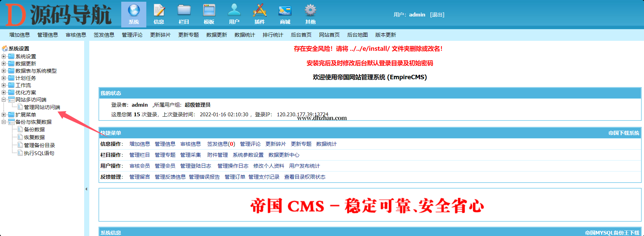Open 执行SQL语句 in the sidebar tree
The width and height of the screenshot is (644, 236).
coord(39,153)
